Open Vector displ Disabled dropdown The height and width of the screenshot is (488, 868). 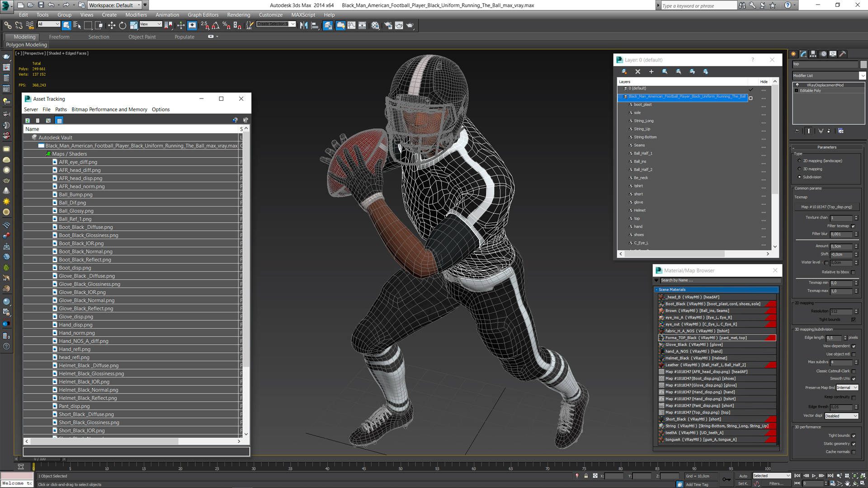(x=841, y=416)
